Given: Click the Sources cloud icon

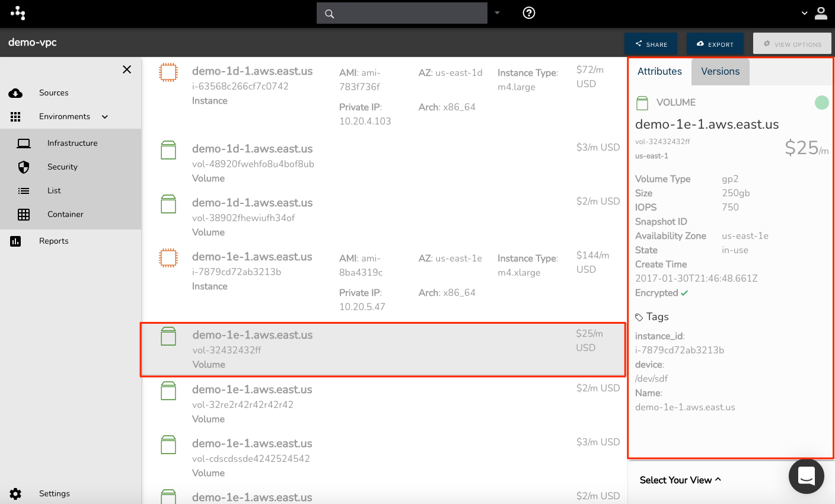Looking at the screenshot, I should [x=15, y=93].
